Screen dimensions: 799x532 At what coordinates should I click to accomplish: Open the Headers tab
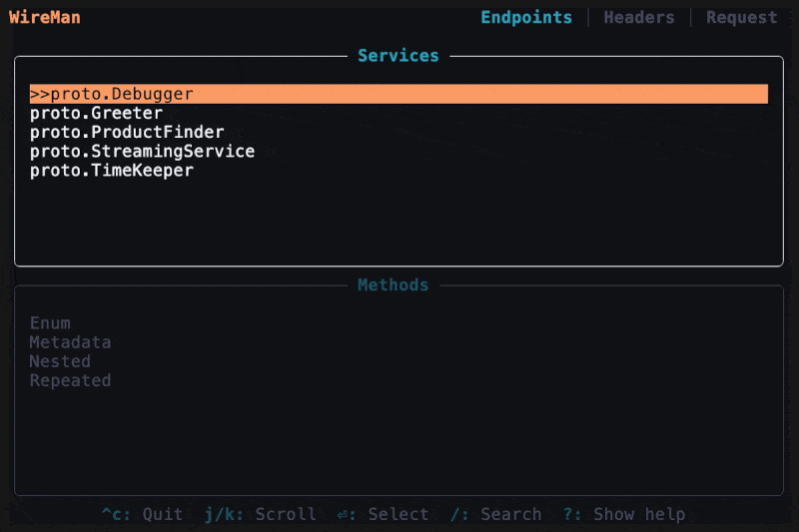pos(639,17)
